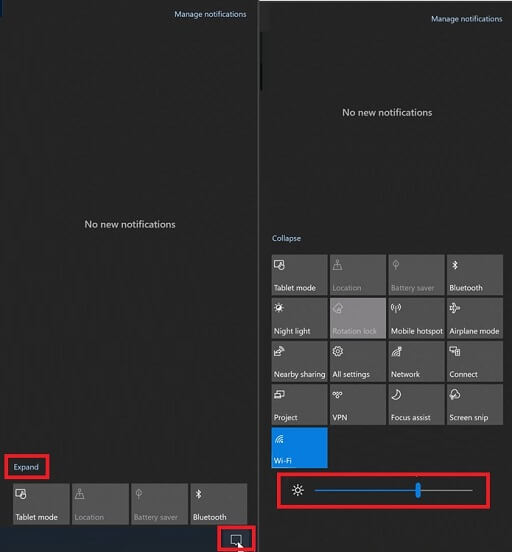Click the scrollbar in the right notification panel
The image size is (512, 552).
coord(261,61)
